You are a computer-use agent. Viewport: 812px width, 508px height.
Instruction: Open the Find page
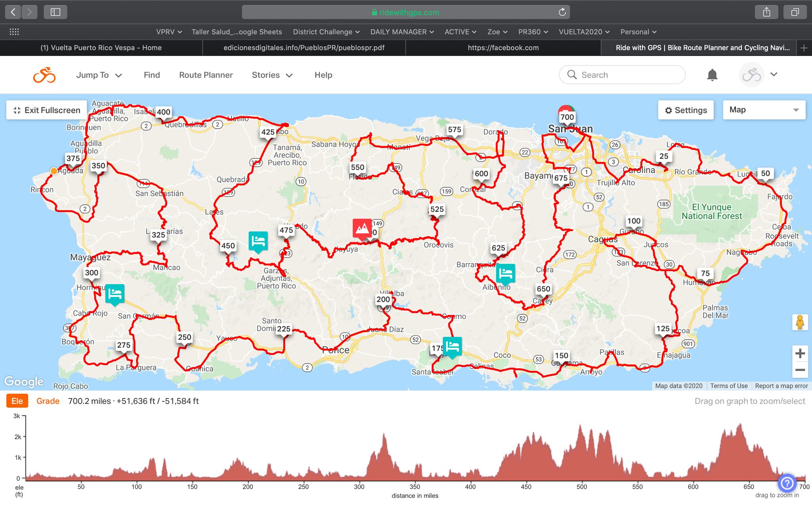tap(152, 75)
